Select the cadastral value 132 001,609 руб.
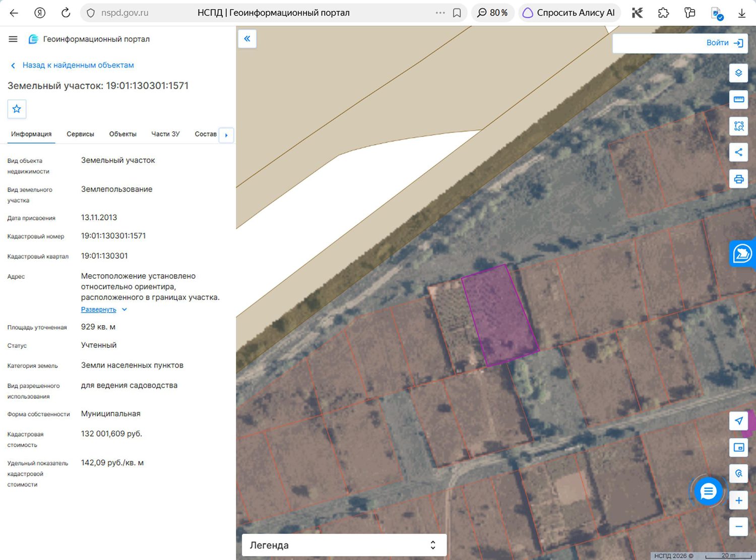756x560 pixels. pyautogui.click(x=111, y=434)
